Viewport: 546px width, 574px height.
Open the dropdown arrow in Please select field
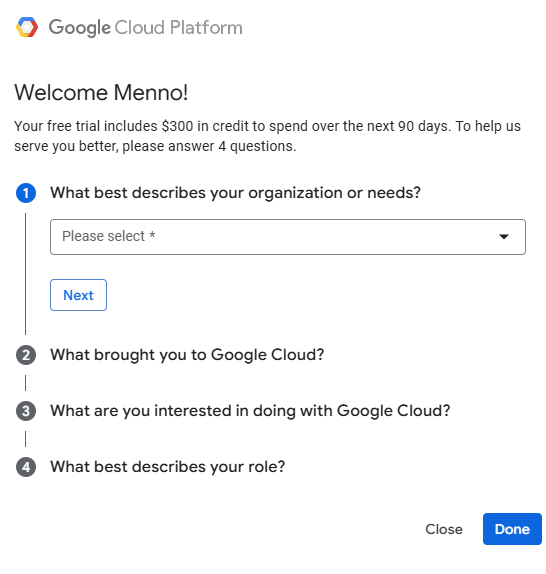pyautogui.click(x=504, y=237)
